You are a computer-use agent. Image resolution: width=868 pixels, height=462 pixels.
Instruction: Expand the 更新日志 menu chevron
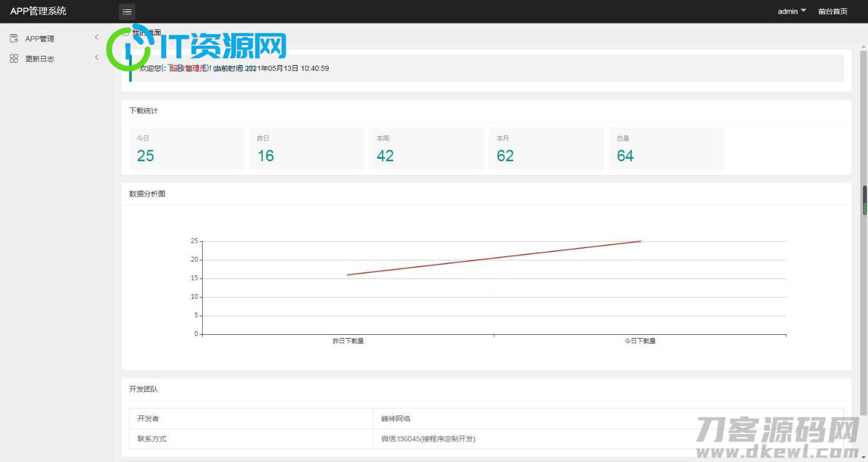pyautogui.click(x=97, y=58)
